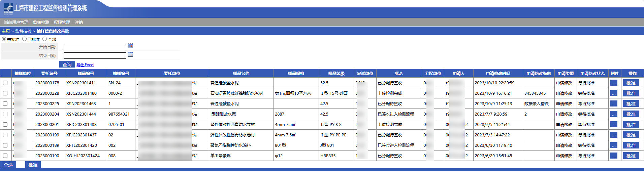Focus the 开始日期 input field
This screenshot has width=644, height=172.
pyautogui.click(x=95, y=47)
